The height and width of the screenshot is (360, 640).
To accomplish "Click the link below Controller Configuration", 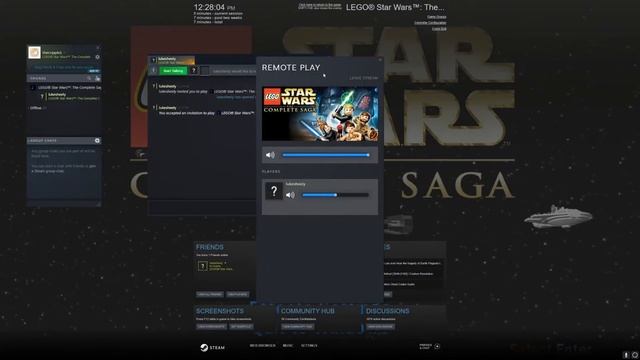I will click(x=439, y=29).
